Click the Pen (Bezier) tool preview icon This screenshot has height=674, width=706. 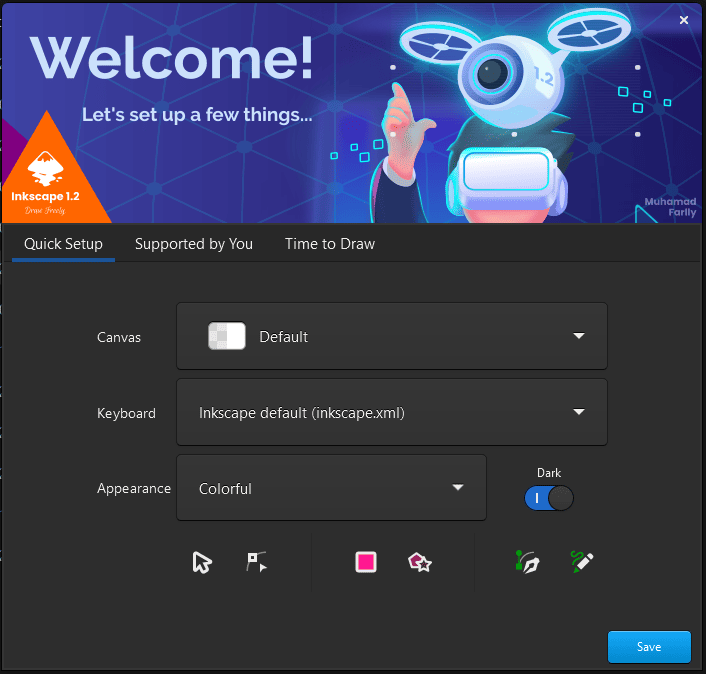pos(527,562)
